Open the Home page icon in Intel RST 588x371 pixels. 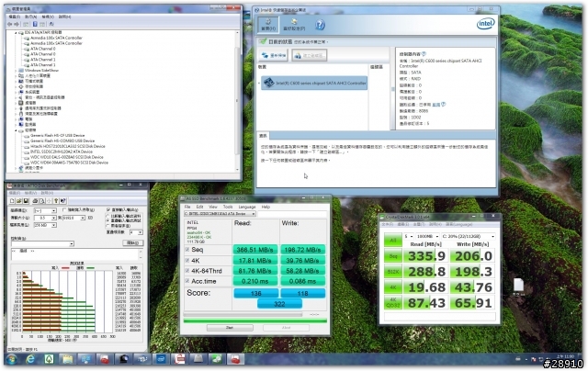[268, 25]
